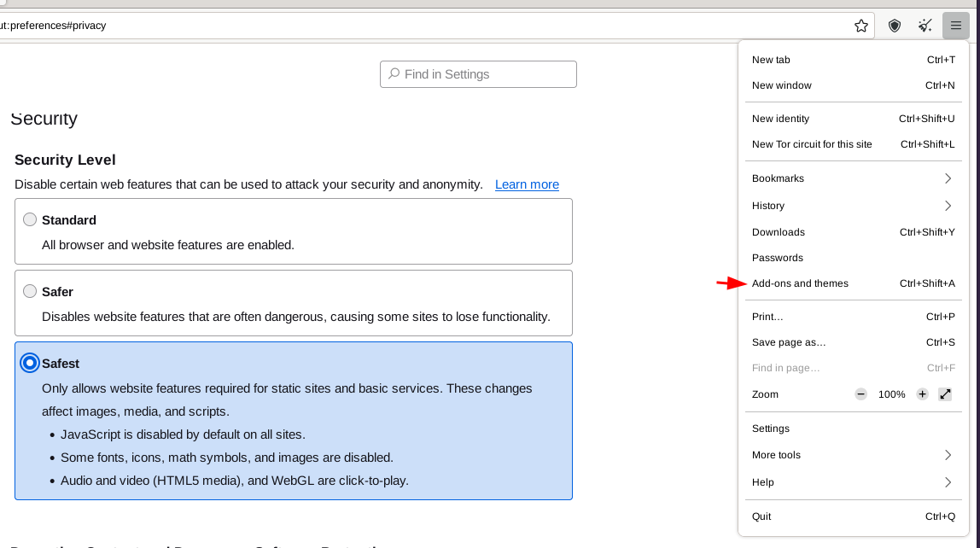This screenshot has width=980, height=548.
Task: Close the hamburger application menu button
Action: [x=956, y=26]
